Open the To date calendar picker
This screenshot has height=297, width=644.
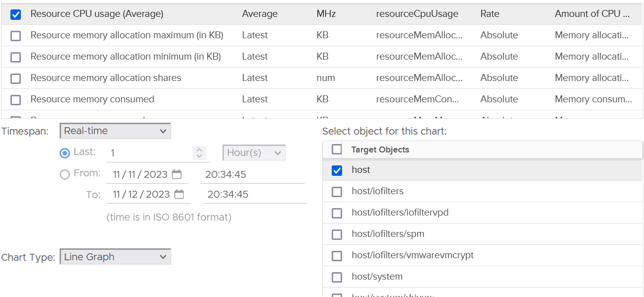(x=179, y=194)
